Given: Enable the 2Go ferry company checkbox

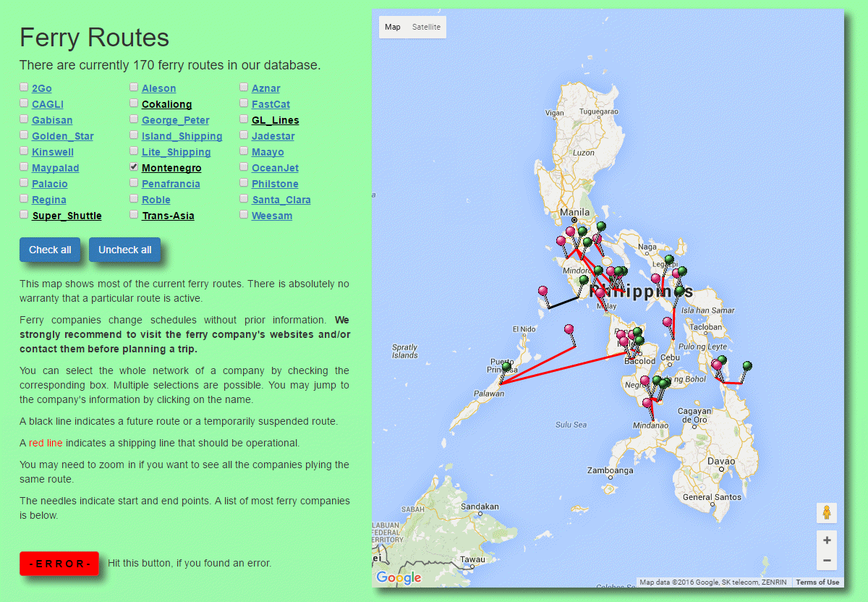Looking at the screenshot, I should [25, 87].
